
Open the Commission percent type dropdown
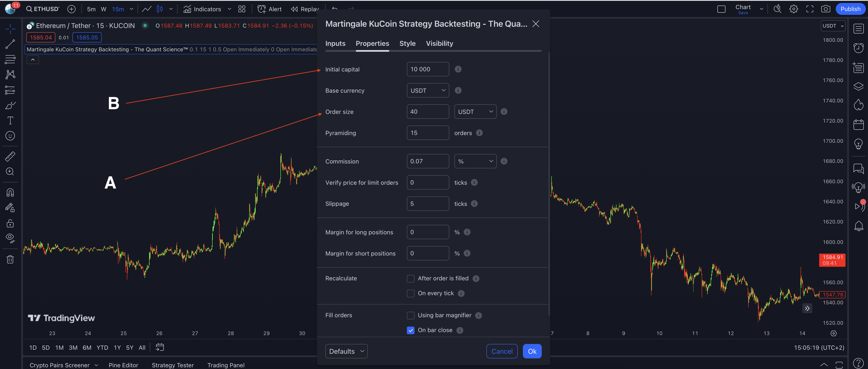tap(475, 161)
